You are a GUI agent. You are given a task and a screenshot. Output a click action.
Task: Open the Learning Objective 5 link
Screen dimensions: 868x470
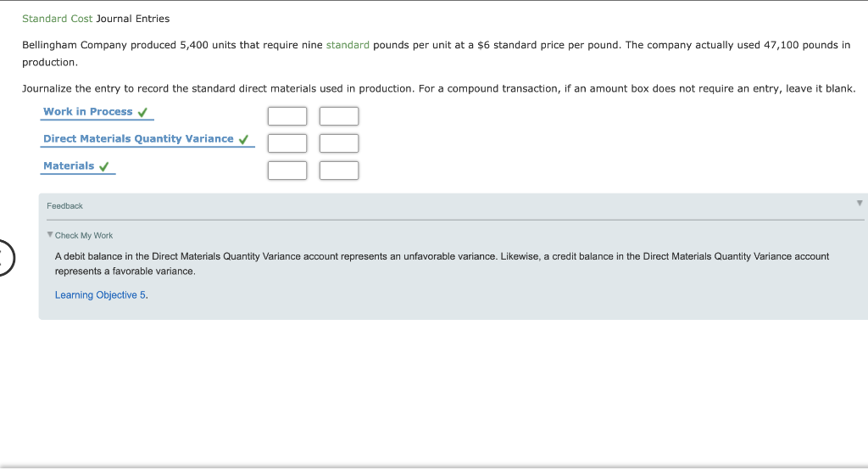tap(100, 295)
